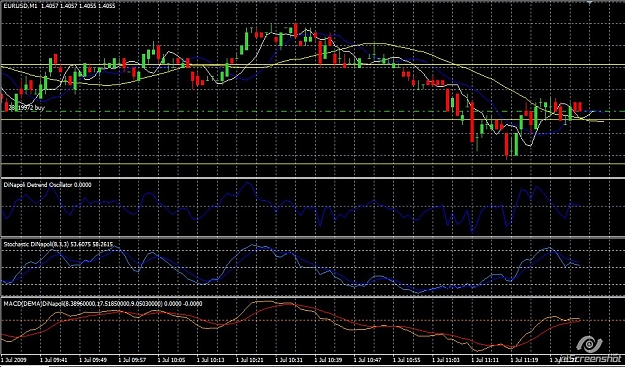Screen dimensions: 625x367
Task: Click the '1 Jul 10:21' time label
Action: click(x=249, y=360)
